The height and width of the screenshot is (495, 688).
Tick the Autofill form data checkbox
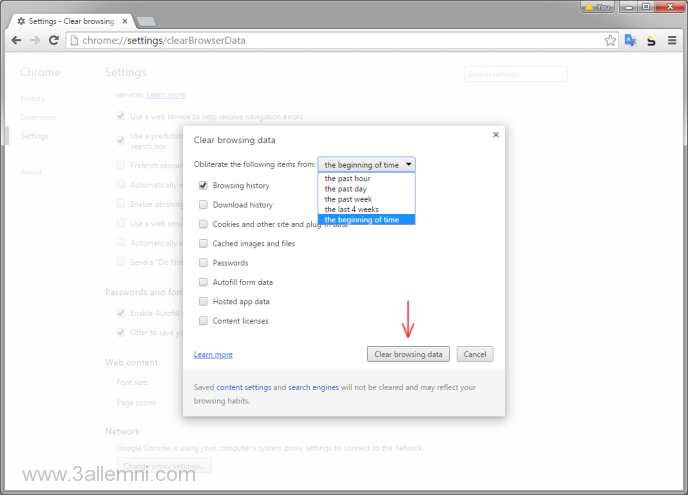pyautogui.click(x=203, y=282)
